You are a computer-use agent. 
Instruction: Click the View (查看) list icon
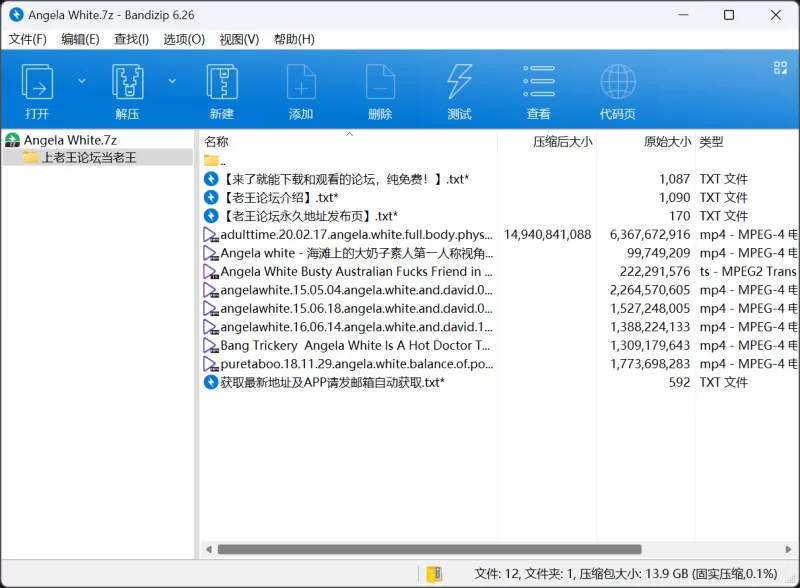(x=539, y=81)
